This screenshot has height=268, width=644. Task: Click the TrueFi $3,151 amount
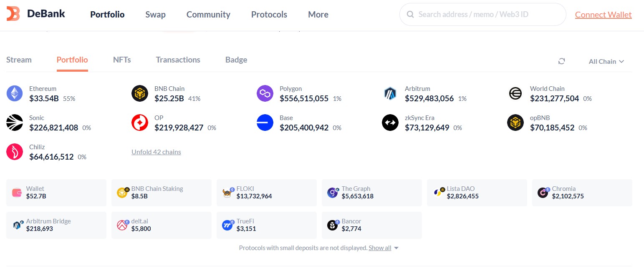coord(246,228)
